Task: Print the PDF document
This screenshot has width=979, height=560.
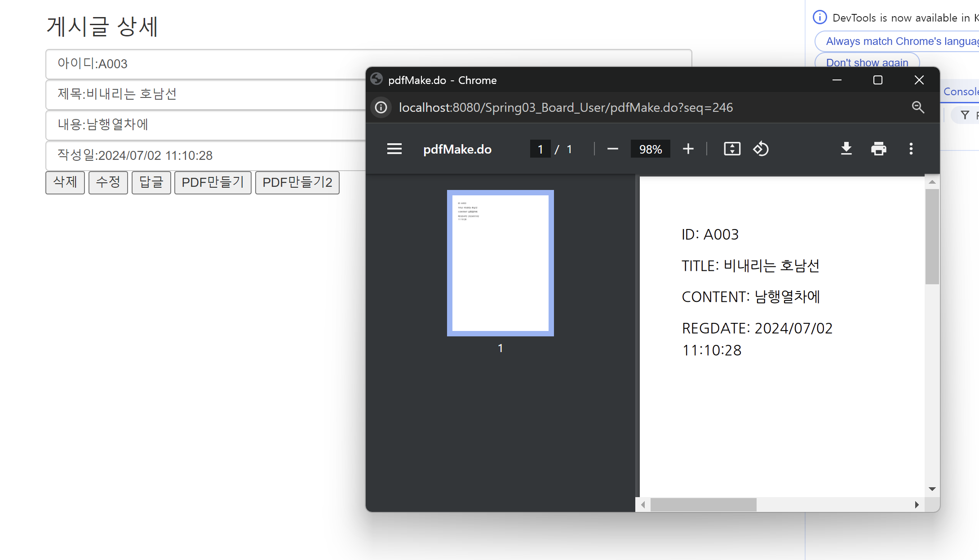Action: pos(879,149)
